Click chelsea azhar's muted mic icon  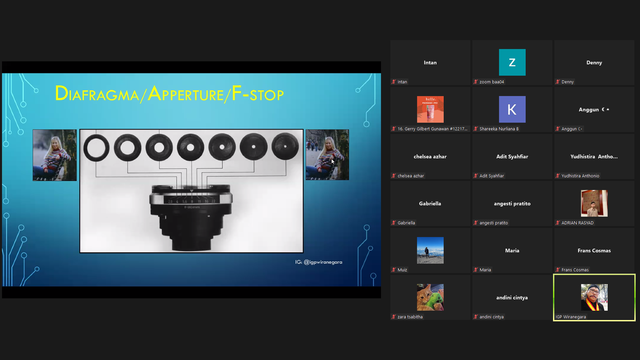point(394,176)
